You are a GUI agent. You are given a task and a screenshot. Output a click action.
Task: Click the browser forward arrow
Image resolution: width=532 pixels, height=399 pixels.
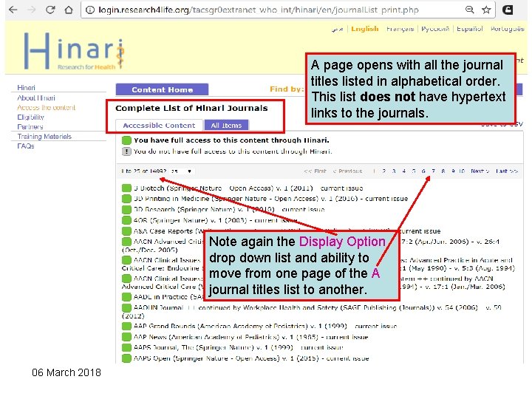click(32, 10)
